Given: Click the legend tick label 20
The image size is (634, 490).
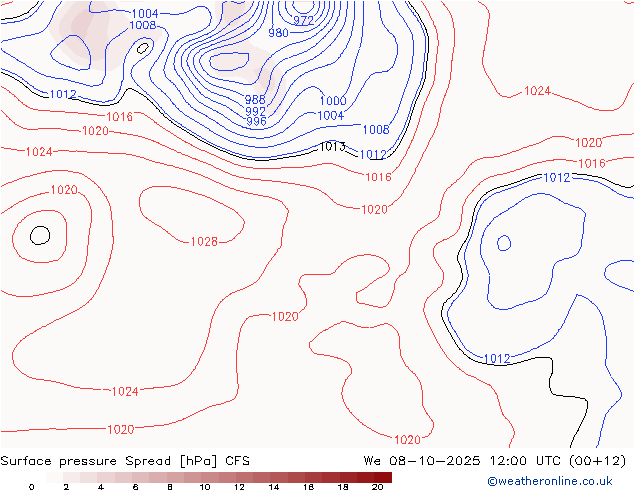Looking at the screenshot, I should coord(378,487).
